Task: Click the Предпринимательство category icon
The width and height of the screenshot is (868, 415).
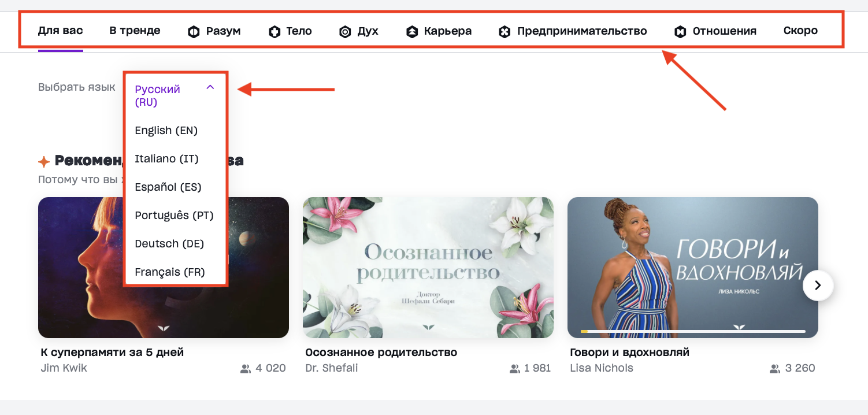Action: 505,32
